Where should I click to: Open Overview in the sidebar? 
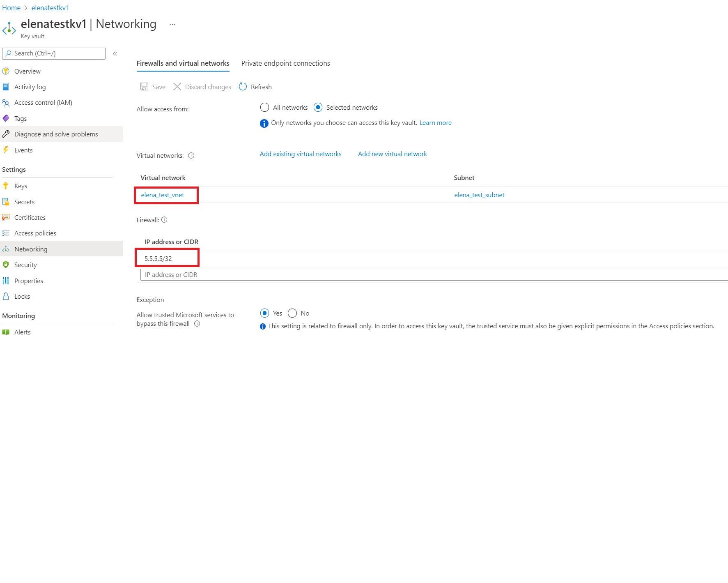tap(28, 71)
